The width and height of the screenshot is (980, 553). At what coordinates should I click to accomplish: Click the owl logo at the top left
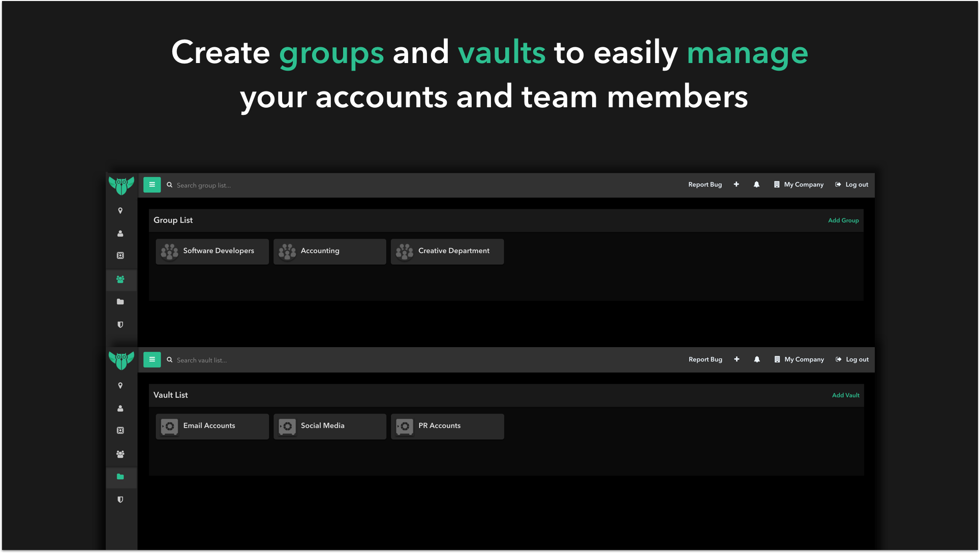(x=121, y=185)
